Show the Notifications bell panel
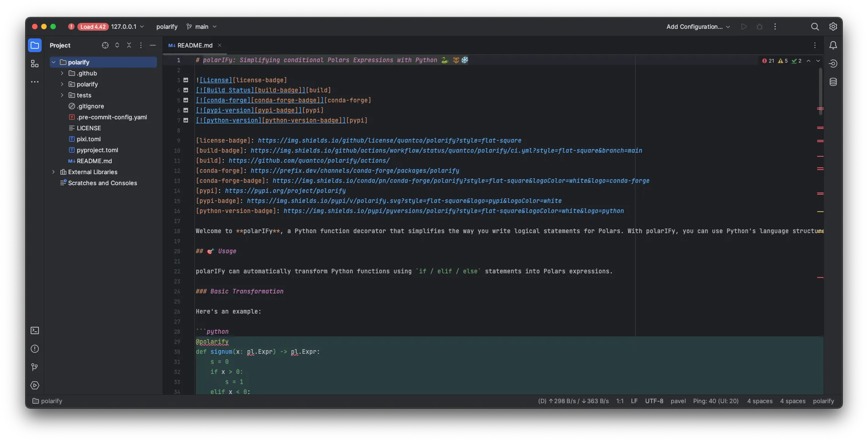Image resolution: width=868 pixels, height=442 pixels. 833,45
